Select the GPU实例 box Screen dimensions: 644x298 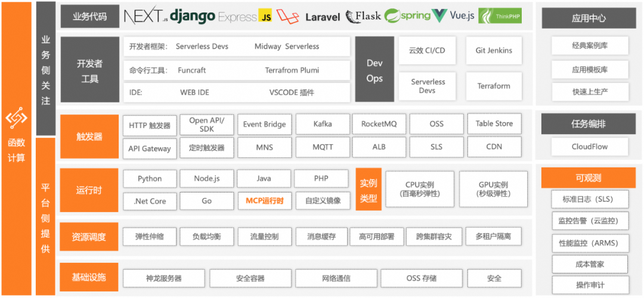(493, 189)
